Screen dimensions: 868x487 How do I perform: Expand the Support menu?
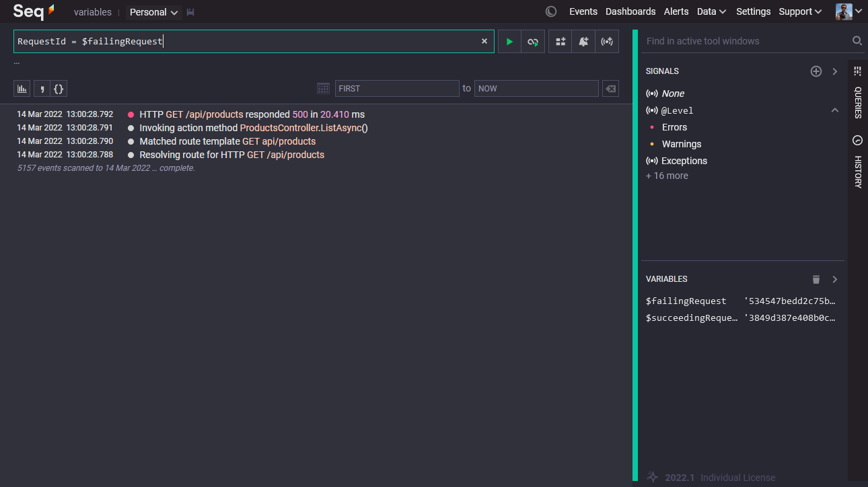(800, 11)
